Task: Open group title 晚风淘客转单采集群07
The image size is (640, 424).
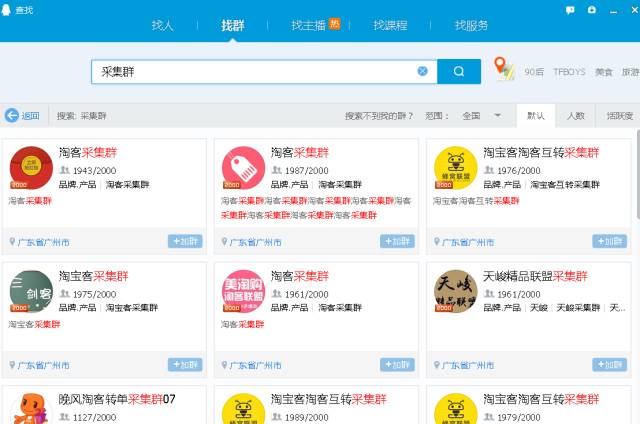Action: click(117, 399)
